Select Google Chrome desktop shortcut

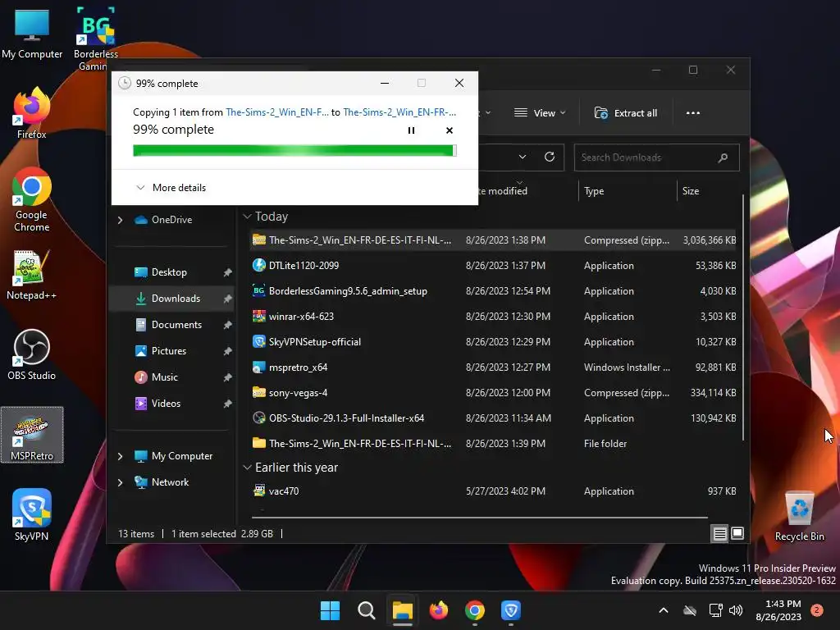[32, 199]
